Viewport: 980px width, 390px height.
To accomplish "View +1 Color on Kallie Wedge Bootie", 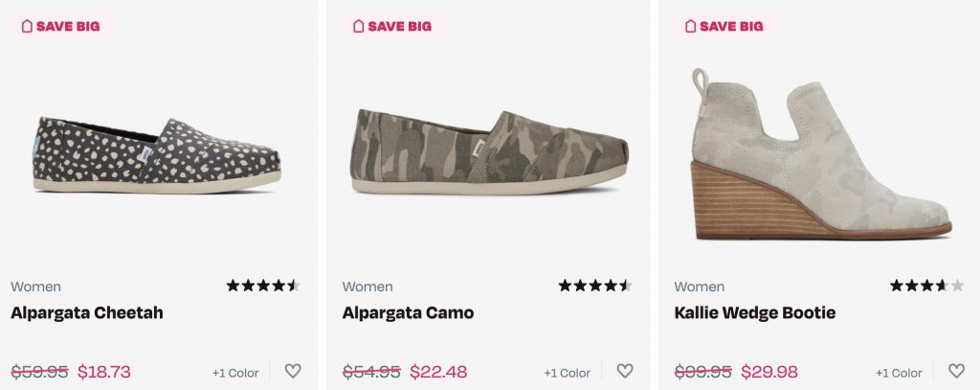I will click(x=899, y=373).
